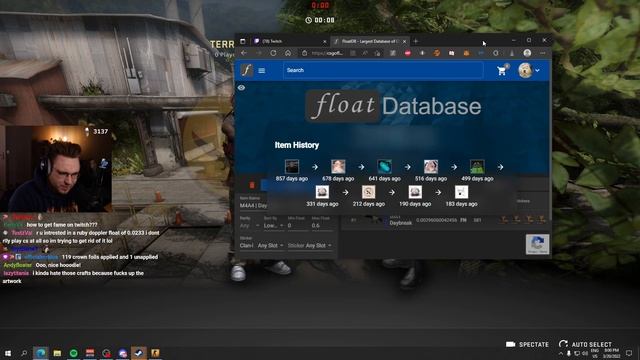The width and height of the screenshot is (640, 360).
Task: Open owner avatar from 516 days ago
Action: tap(431, 167)
